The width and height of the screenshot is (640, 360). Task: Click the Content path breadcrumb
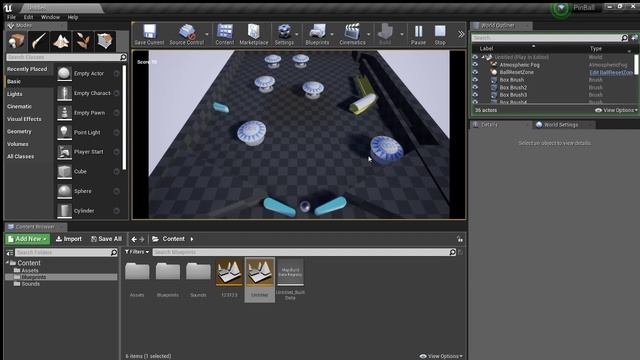pos(173,239)
